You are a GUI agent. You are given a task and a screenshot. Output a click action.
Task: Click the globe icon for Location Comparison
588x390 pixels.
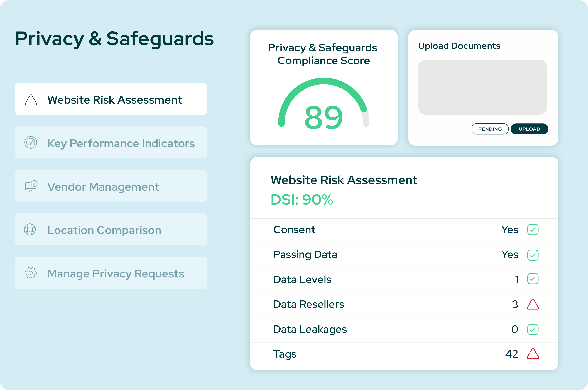point(30,229)
